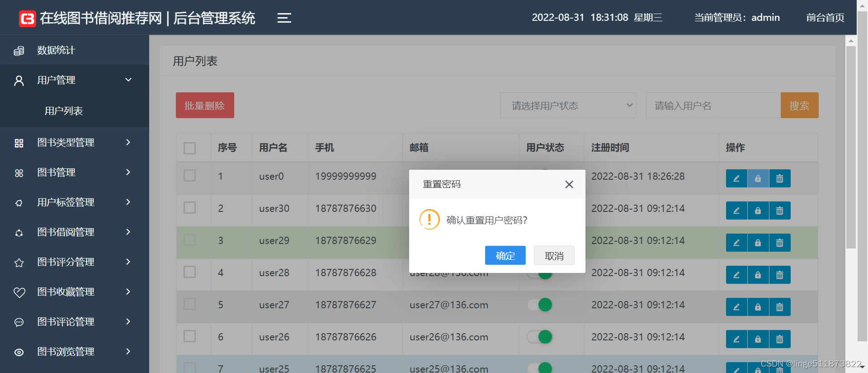This screenshot has height=373, width=868.
Task: Click the lock reset-password icon for user0
Action: pos(758,178)
